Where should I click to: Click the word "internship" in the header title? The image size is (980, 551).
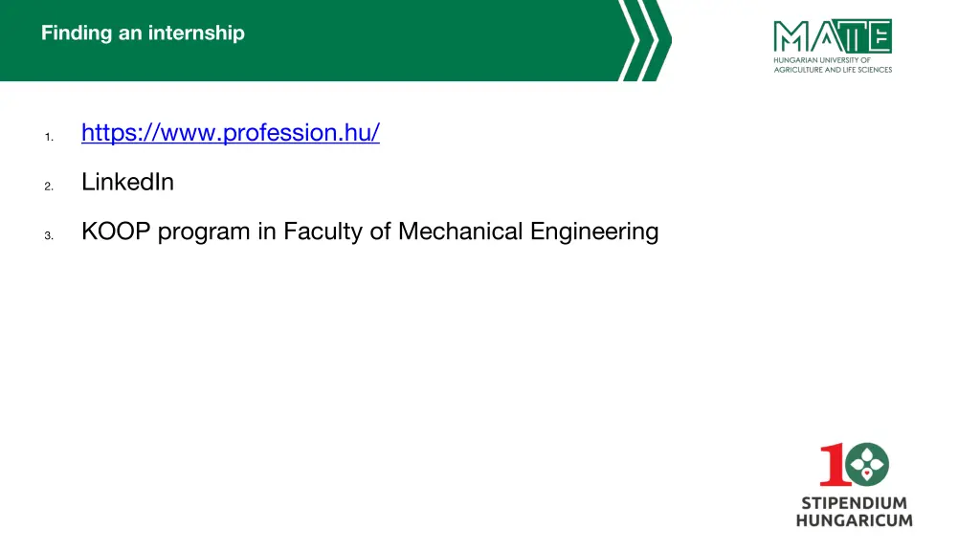point(196,33)
